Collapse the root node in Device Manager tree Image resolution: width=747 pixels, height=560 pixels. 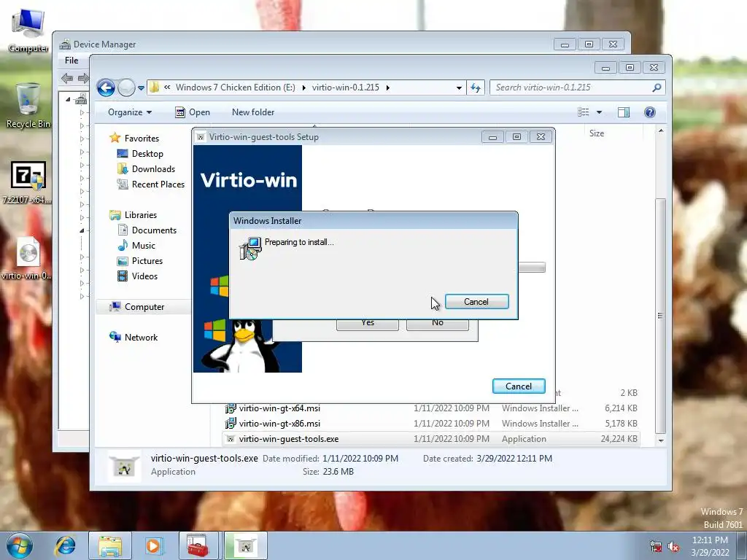(x=68, y=99)
